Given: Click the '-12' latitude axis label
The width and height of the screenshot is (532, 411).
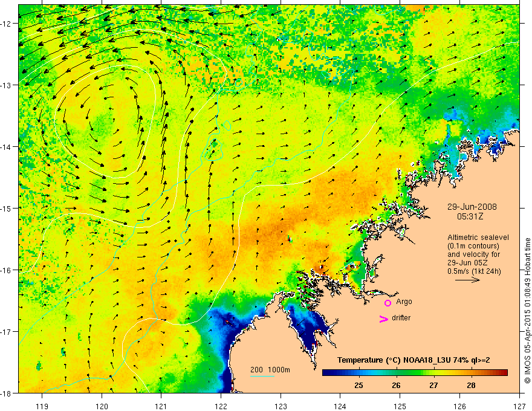Looking at the screenshot, I should pos(6,24).
